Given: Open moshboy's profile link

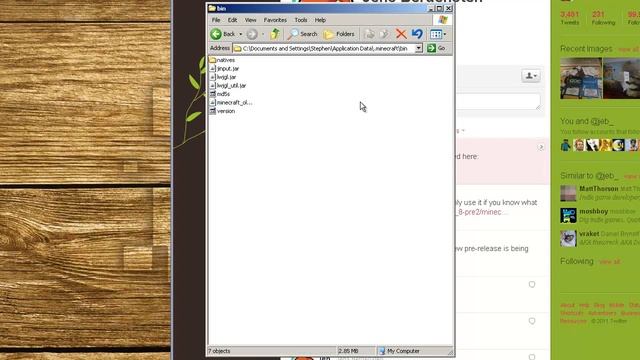Looking at the screenshot, I should click(x=593, y=211).
